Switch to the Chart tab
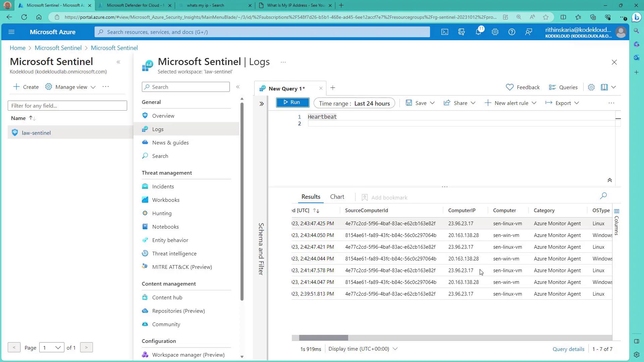The height and width of the screenshot is (362, 644). point(337,197)
